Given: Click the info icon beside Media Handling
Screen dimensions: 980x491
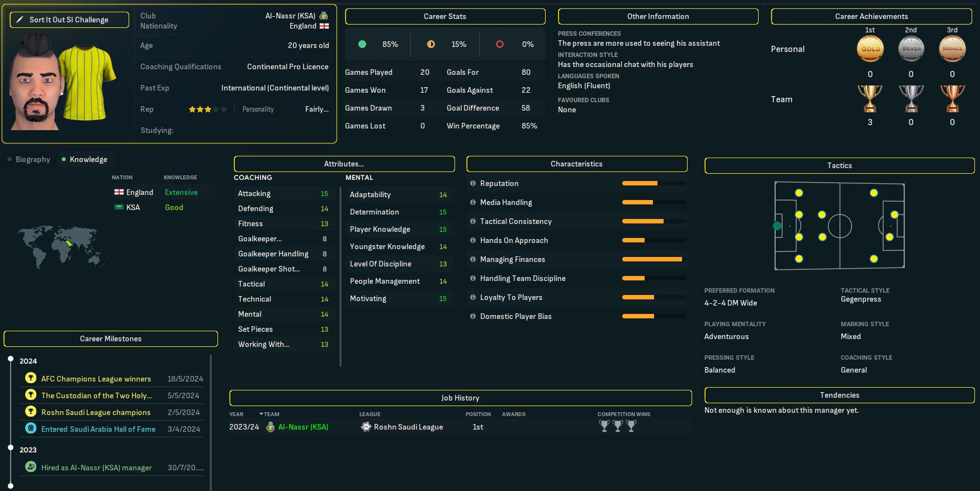Looking at the screenshot, I should tap(473, 202).
